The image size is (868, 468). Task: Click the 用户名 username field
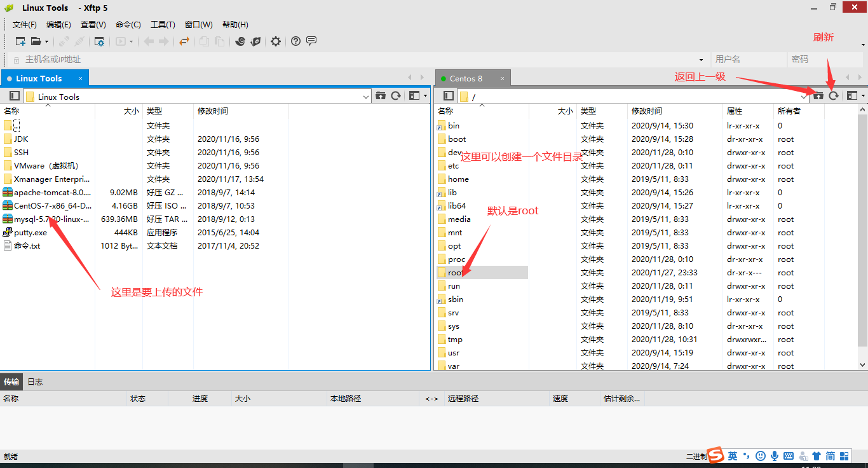coord(748,59)
